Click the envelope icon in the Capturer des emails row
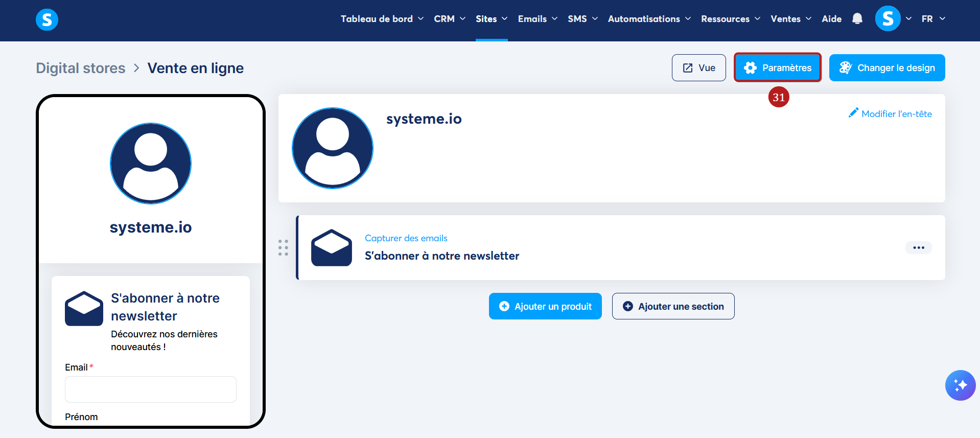The height and width of the screenshot is (438, 980). tap(332, 247)
